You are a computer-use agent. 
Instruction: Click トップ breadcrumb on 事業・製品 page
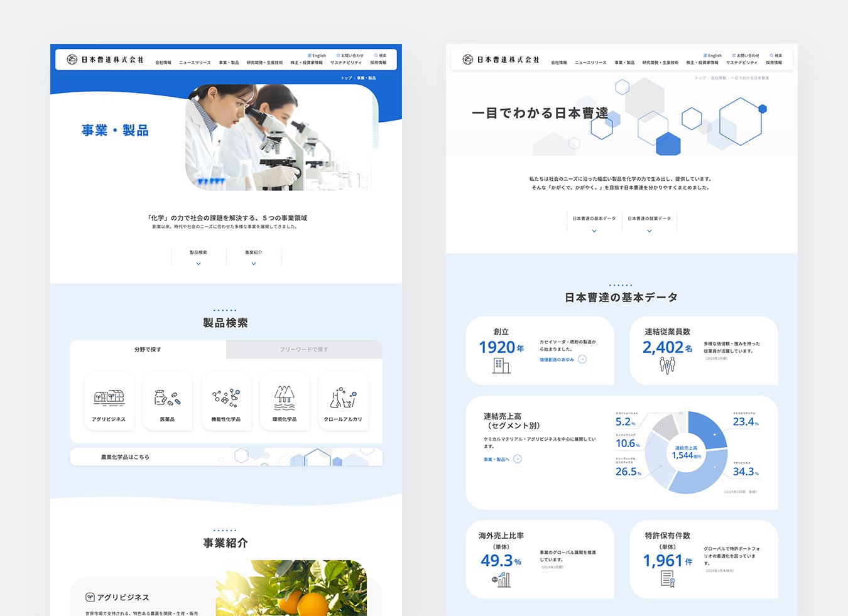click(346, 78)
